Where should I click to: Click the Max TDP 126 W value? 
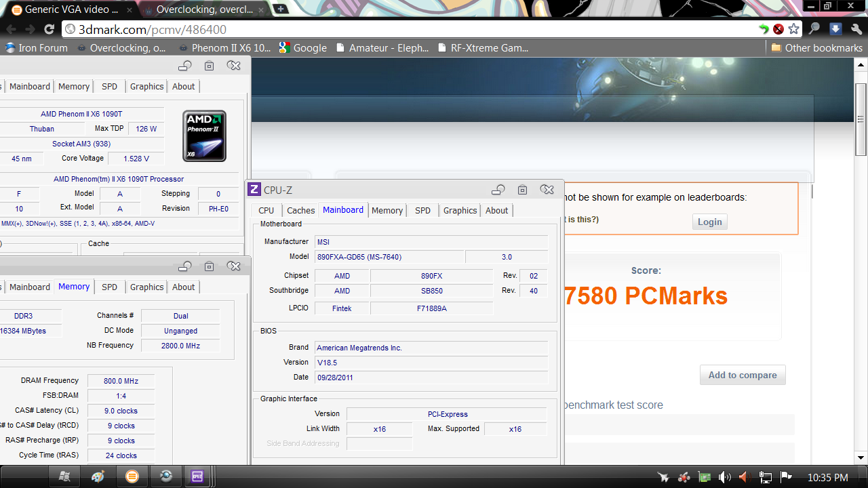click(146, 129)
